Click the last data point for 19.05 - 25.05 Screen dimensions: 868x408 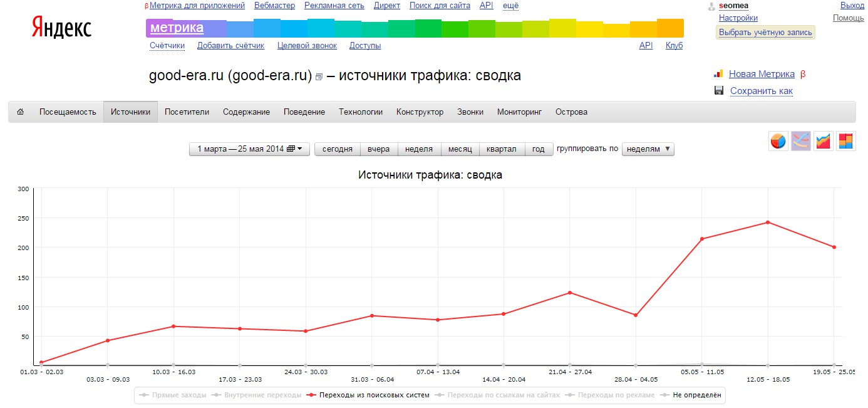[834, 247]
